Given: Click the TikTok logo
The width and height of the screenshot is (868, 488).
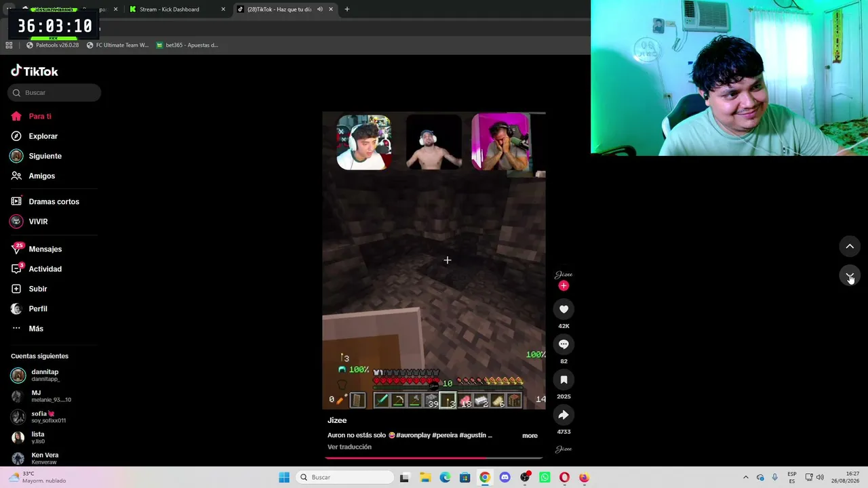Looking at the screenshot, I should point(35,71).
